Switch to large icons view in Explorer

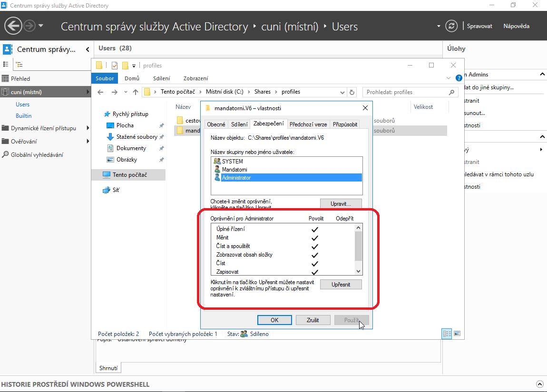457,334
